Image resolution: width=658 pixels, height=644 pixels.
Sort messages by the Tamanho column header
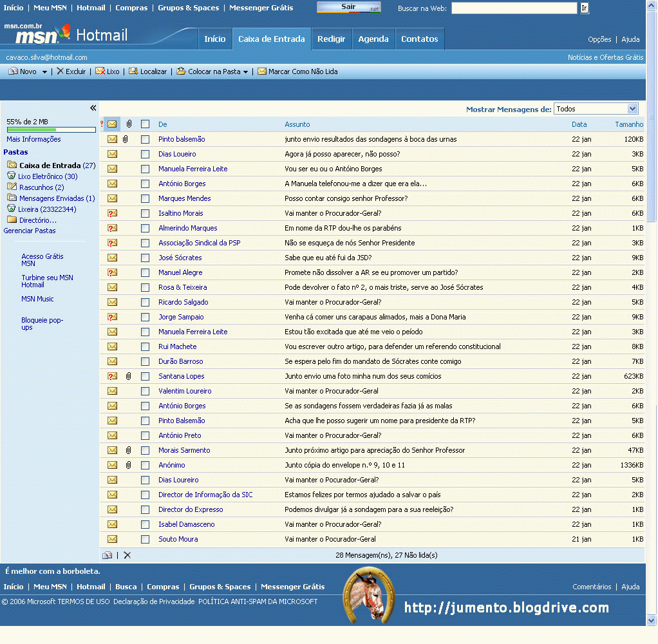(629, 124)
